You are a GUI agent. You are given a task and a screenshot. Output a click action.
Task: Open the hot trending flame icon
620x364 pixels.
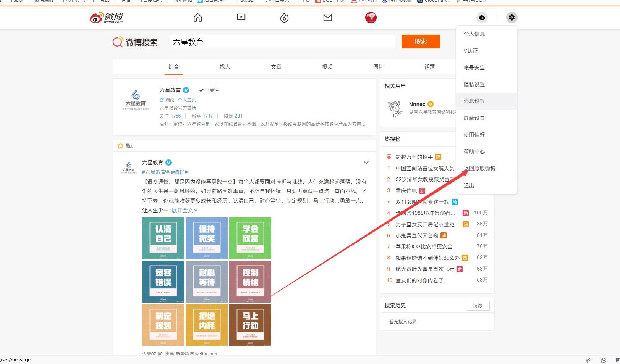pos(285,18)
